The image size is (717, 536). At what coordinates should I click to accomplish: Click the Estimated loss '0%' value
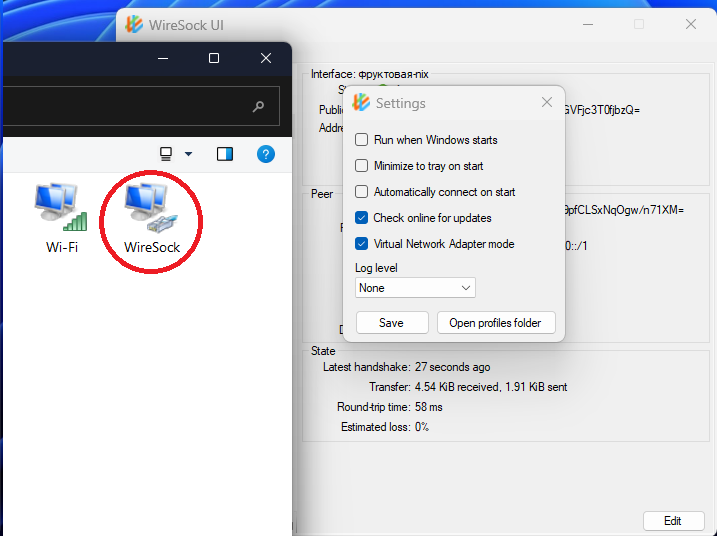[x=422, y=427]
